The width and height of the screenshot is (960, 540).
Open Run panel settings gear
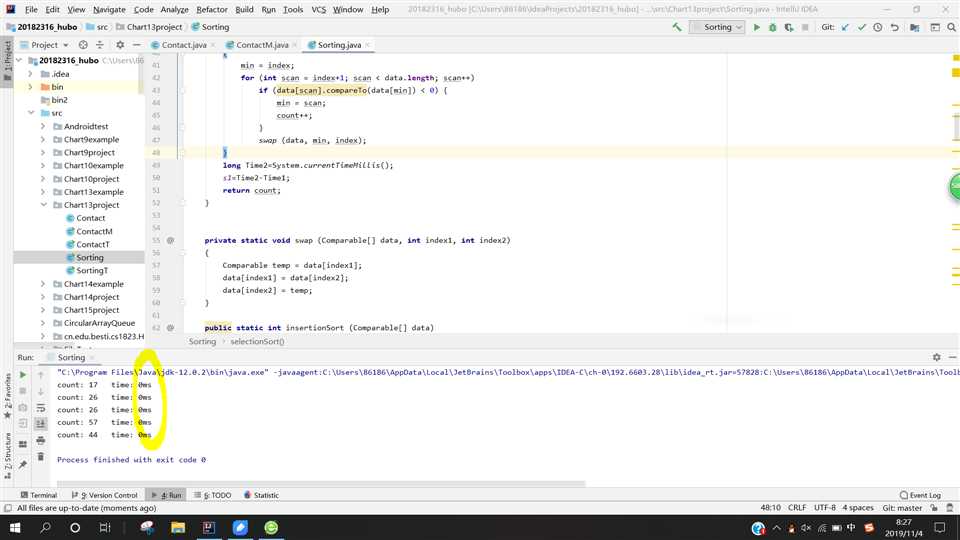[937, 357]
